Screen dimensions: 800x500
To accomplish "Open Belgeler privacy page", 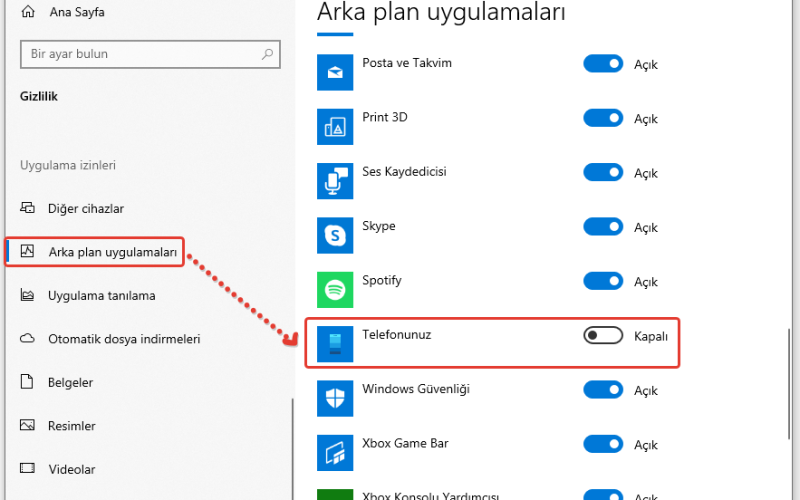I will 70,382.
